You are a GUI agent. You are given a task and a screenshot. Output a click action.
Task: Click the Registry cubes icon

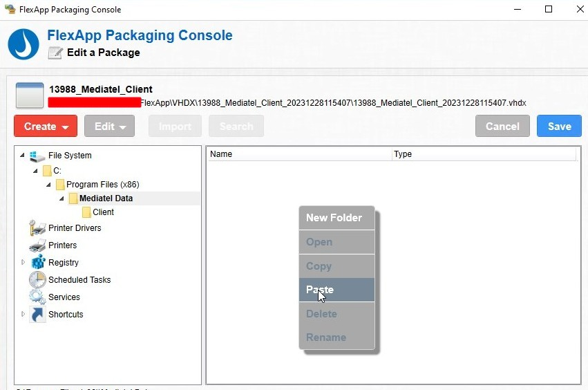pos(38,262)
